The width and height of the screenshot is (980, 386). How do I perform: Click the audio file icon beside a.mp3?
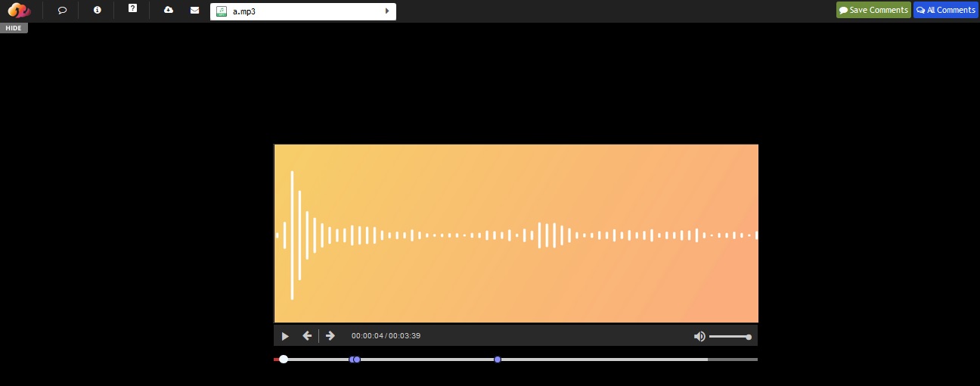point(221,11)
